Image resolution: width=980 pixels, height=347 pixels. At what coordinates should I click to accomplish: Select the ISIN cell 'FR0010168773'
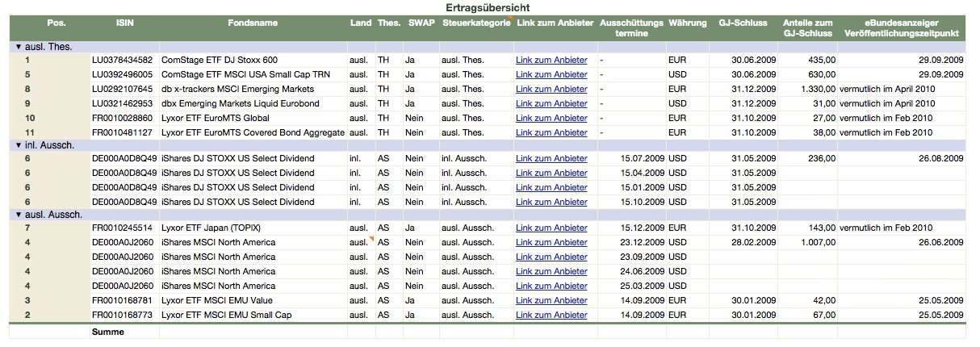pyautogui.click(x=122, y=315)
